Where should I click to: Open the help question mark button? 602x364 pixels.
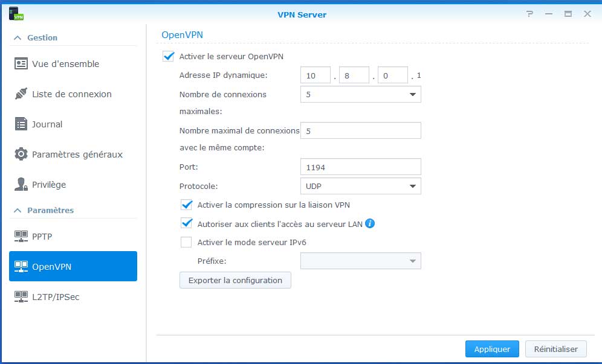[530, 14]
